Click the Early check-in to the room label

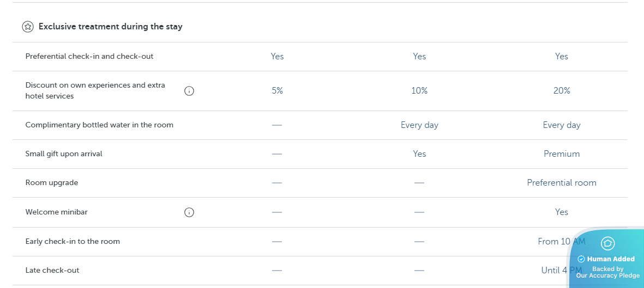click(73, 242)
